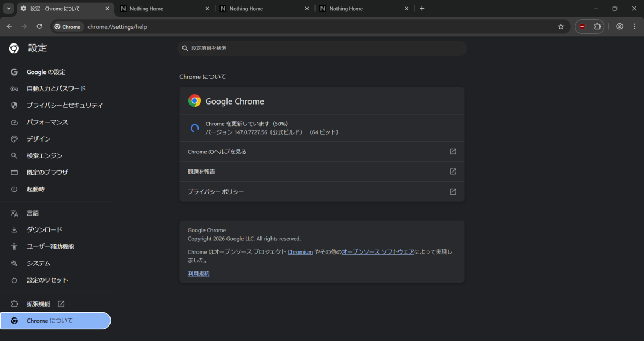The width and height of the screenshot is (644, 341).
Task: Click the update progress spinner
Action: click(x=195, y=128)
